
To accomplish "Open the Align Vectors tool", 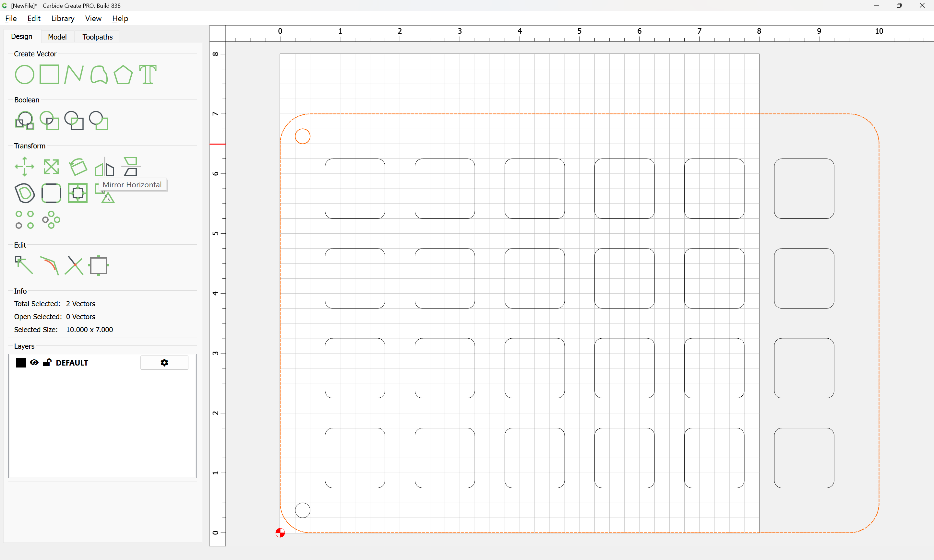I will click(x=78, y=193).
